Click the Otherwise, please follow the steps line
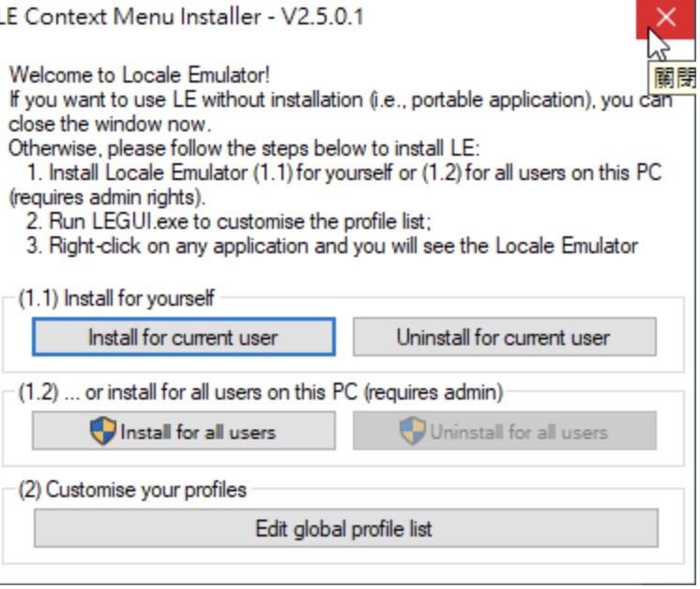The height and width of the screenshot is (589, 700). pos(244,148)
